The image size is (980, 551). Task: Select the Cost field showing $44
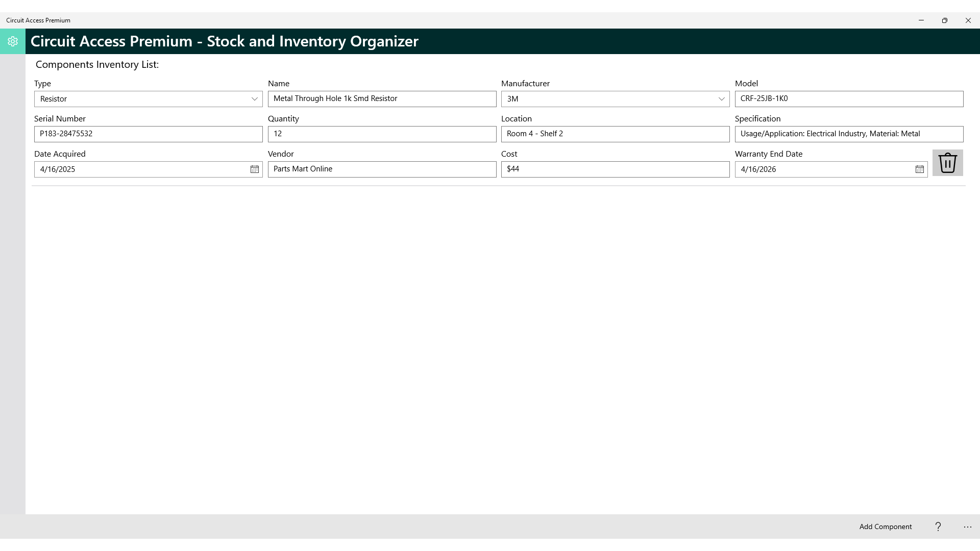click(615, 169)
